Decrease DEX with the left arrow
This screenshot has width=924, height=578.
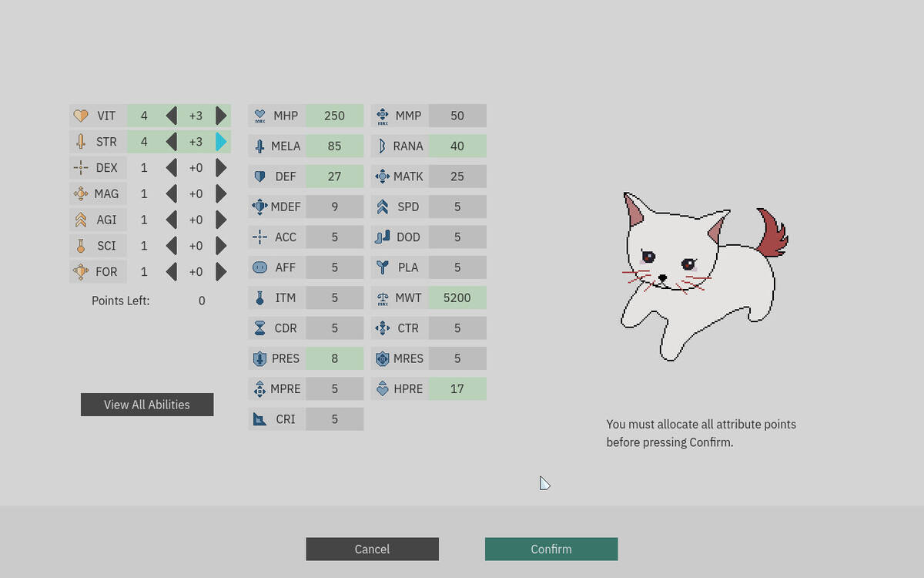171,168
